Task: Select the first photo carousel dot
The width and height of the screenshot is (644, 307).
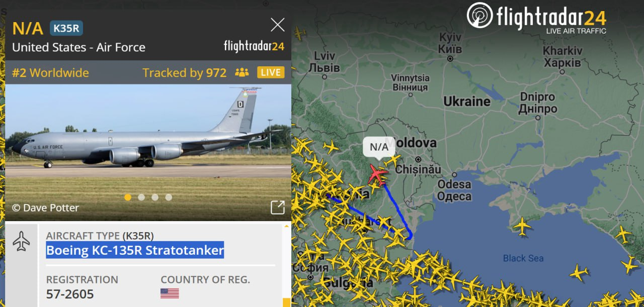Action: (128, 197)
